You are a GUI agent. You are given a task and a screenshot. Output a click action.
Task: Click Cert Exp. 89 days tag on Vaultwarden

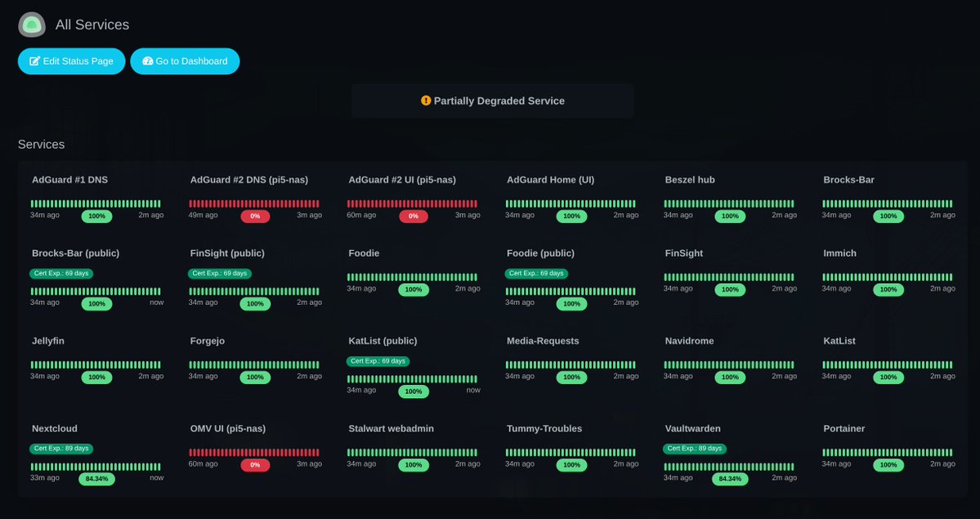(695, 449)
